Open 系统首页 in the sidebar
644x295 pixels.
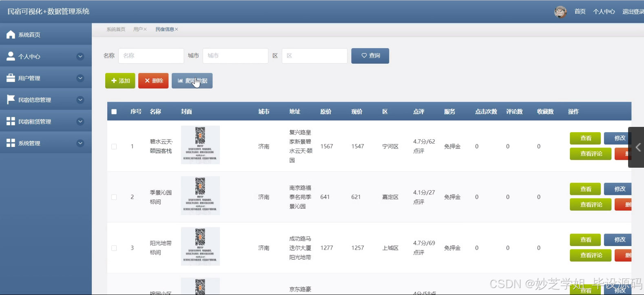pos(46,34)
